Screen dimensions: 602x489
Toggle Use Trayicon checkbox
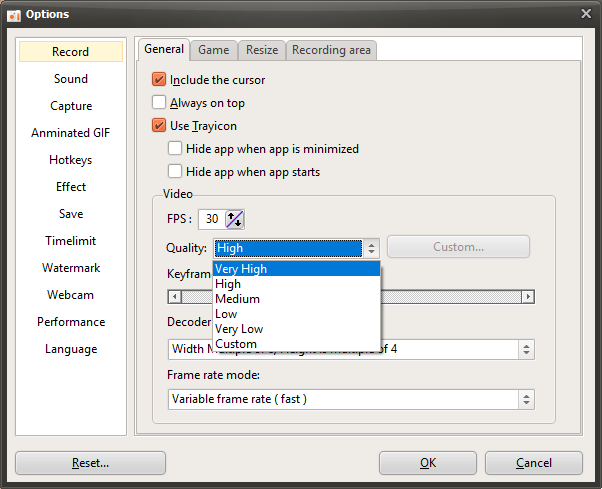[x=159, y=125]
